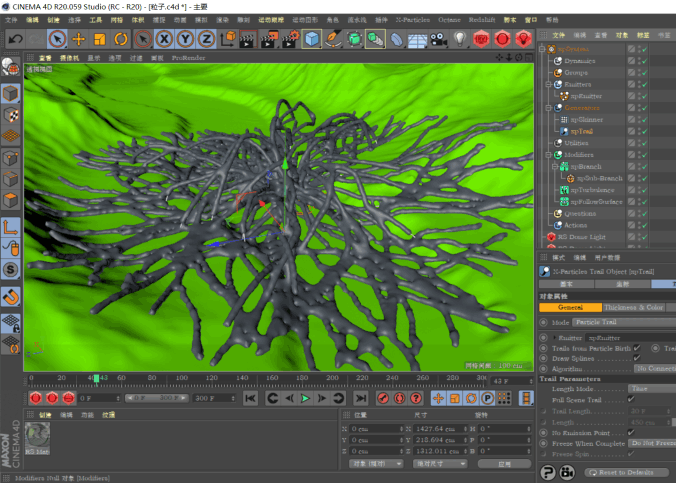Jump to the start of animation
Image resolution: width=676 pixels, height=483 pixels.
[x=250, y=398]
